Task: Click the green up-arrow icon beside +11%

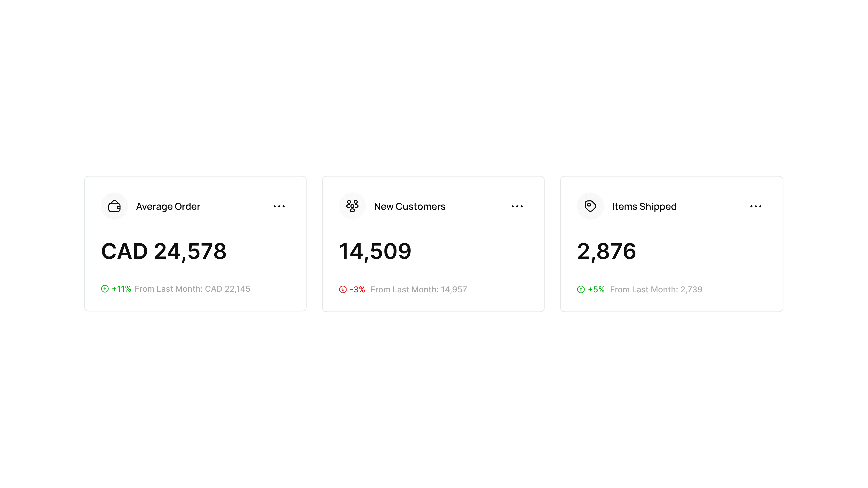Action: pos(105,289)
